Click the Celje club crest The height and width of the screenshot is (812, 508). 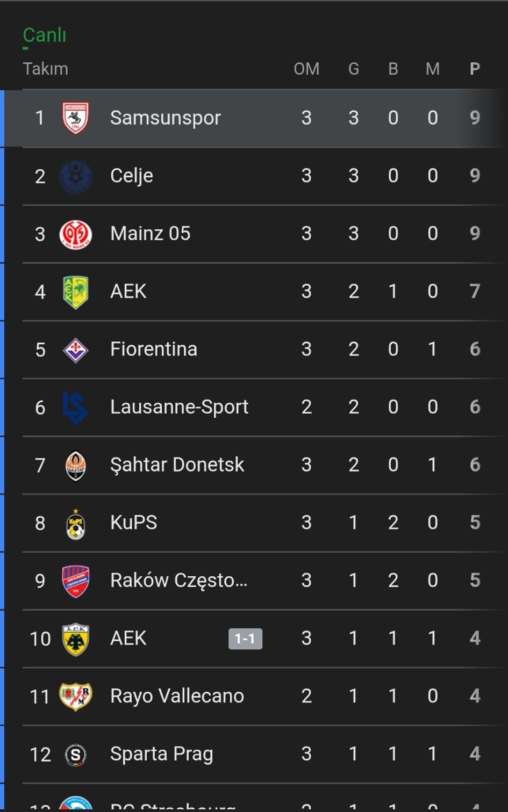tap(75, 176)
